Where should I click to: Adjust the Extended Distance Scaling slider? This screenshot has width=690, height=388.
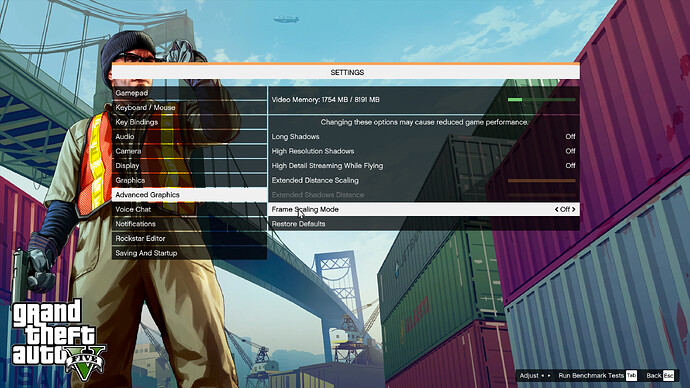[x=541, y=180]
